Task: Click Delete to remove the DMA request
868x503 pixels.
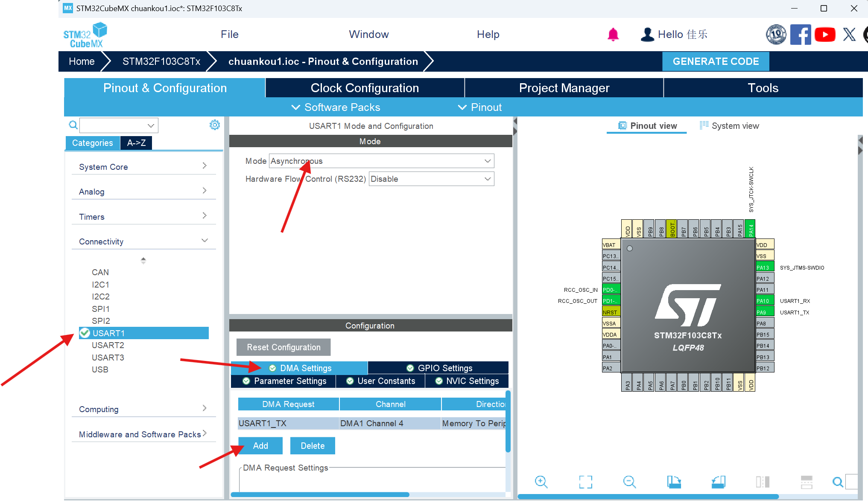Action: click(313, 445)
